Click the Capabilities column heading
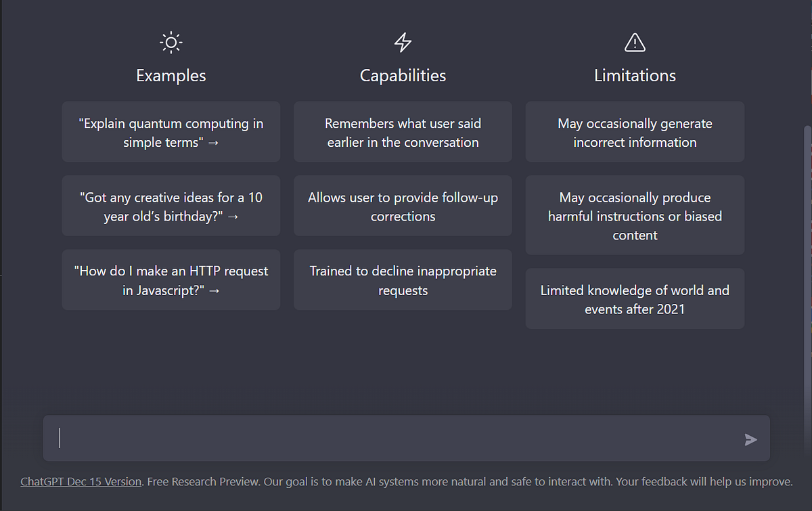This screenshot has width=812, height=511. coord(403,75)
